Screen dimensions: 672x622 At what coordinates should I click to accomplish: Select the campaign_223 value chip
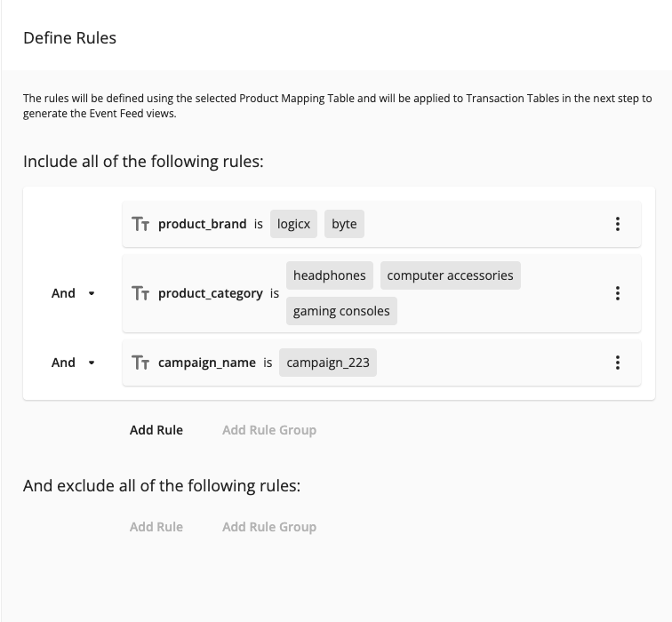click(328, 363)
